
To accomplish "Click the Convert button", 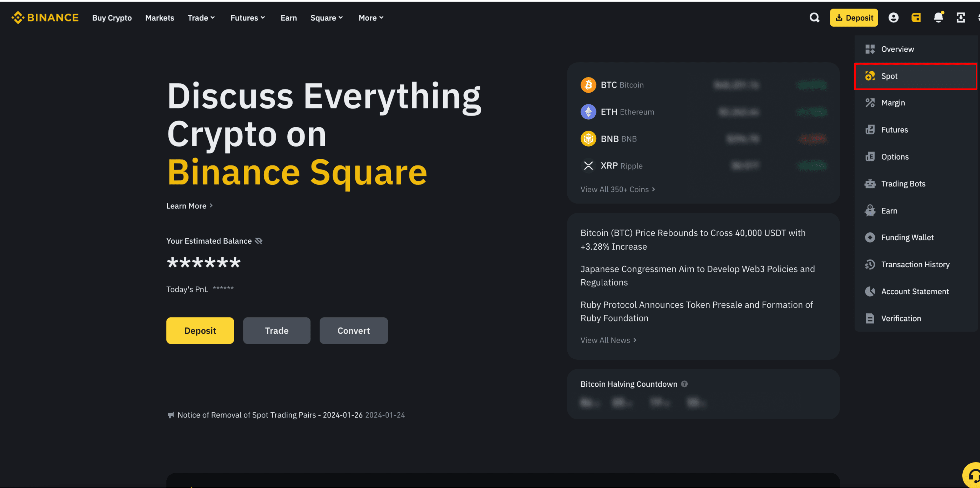I will tap(353, 331).
